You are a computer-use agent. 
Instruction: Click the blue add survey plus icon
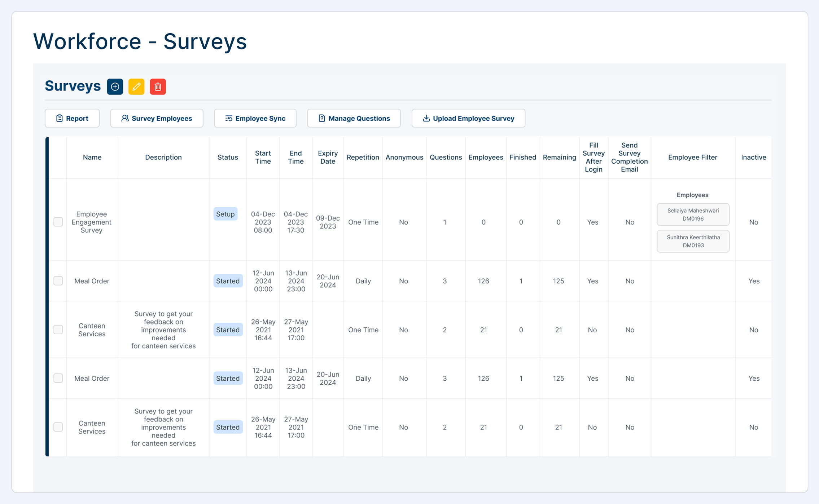coord(115,87)
